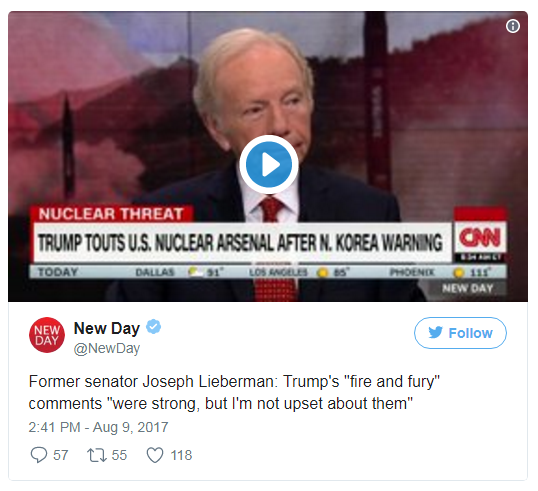Click the @NewDay handle

click(107, 348)
